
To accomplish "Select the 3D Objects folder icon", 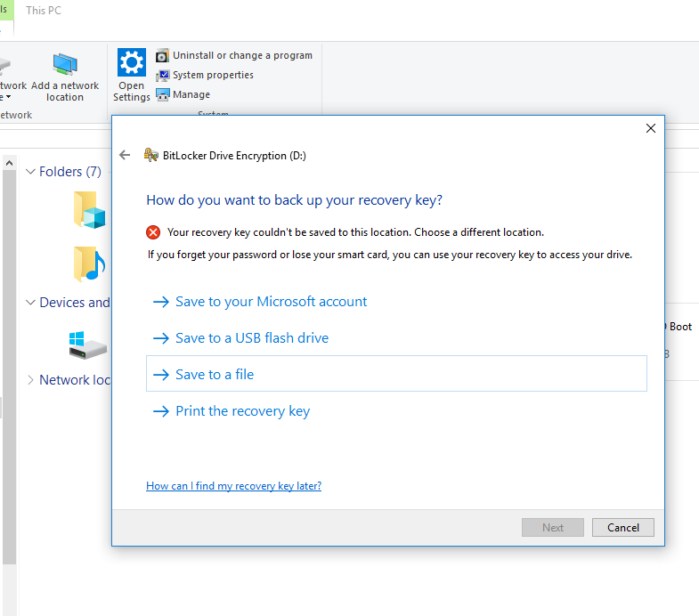I will pyautogui.click(x=90, y=210).
